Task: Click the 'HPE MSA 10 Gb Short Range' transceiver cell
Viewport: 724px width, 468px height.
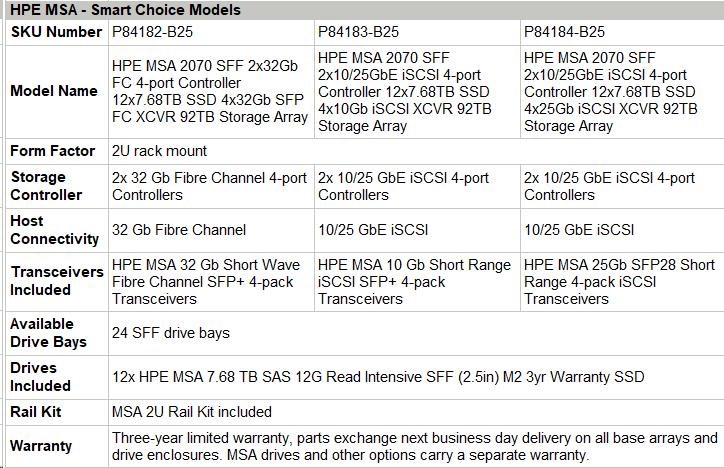Action: coord(414,281)
